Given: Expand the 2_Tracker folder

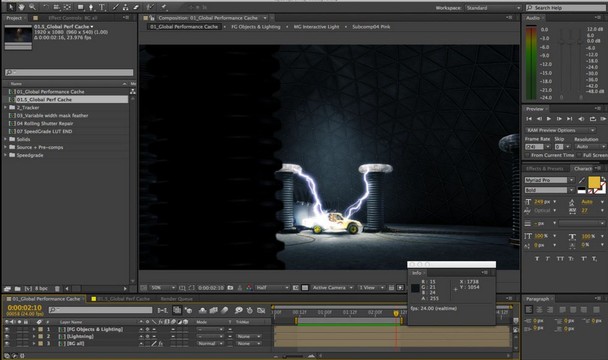Looking at the screenshot, I should point(5,107).
